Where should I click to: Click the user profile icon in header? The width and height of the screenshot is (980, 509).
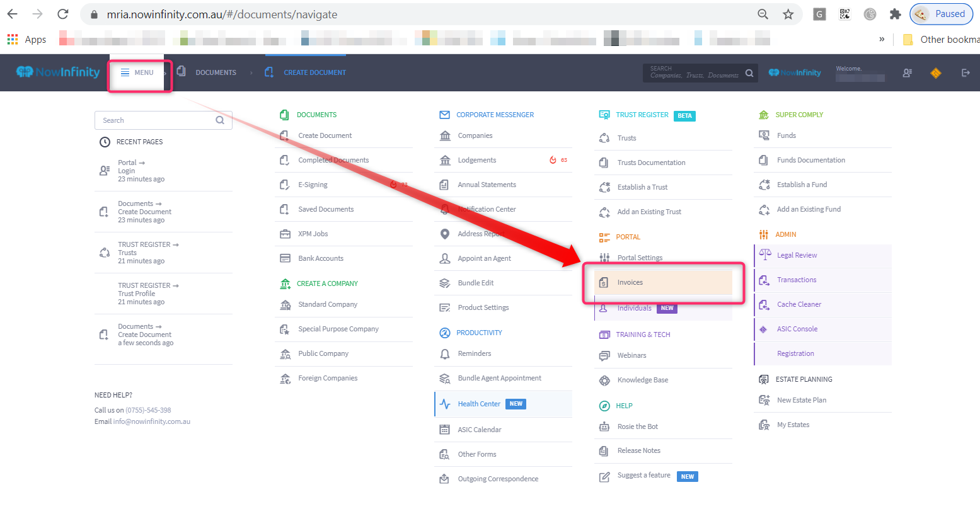click(x=907, y=73)
